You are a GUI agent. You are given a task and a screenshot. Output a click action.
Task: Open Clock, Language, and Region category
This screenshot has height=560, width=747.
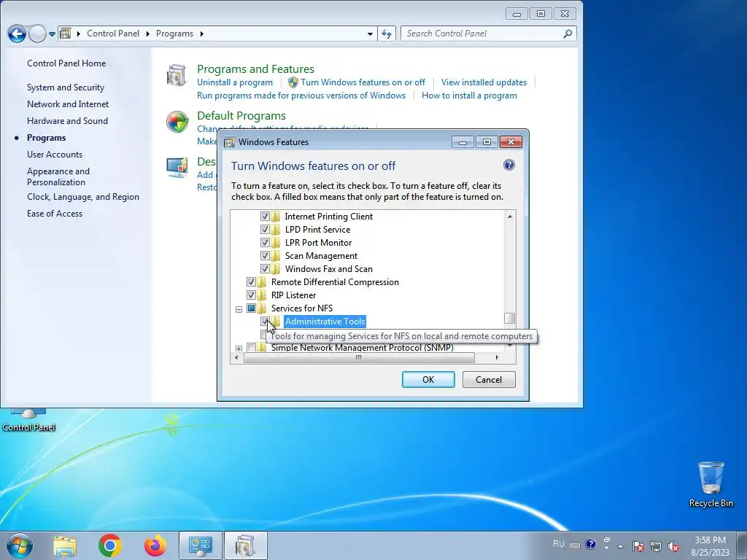coord(83,197)
